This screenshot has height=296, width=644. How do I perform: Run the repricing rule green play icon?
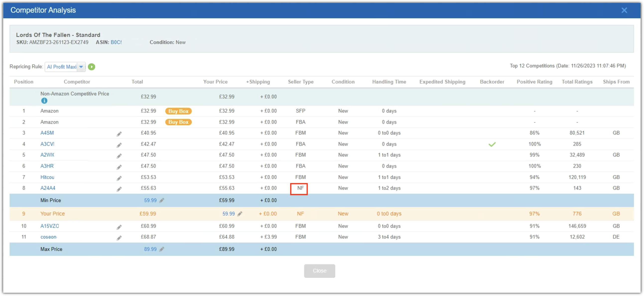point(92,67)
